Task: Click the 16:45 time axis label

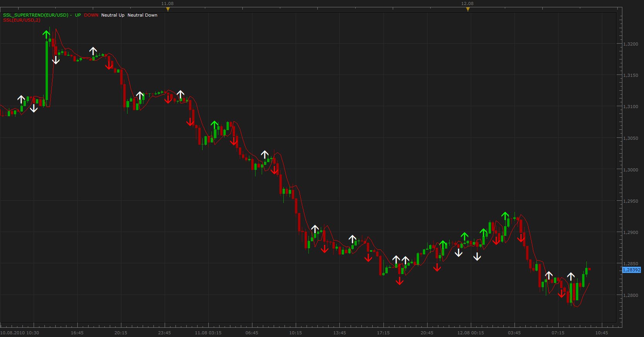Action: tap(77, 333)
